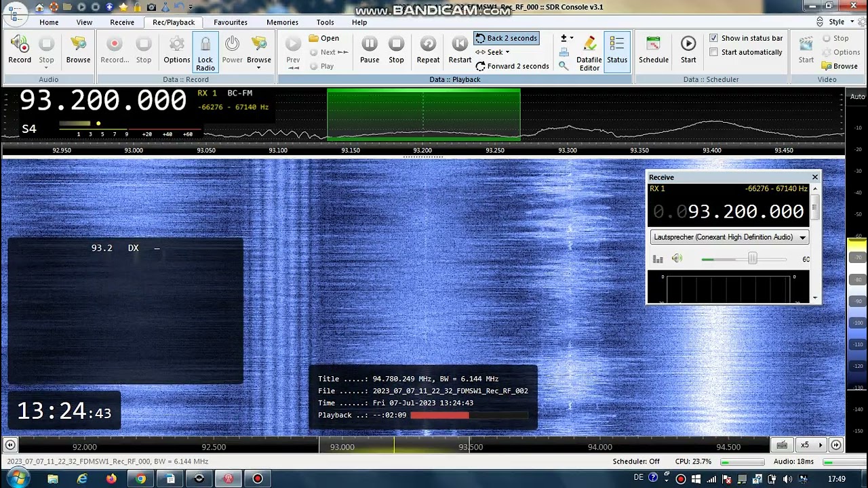Toggle Repeat playback
The width and height of the screenshot is (868, 488).
tap(428, 49)
